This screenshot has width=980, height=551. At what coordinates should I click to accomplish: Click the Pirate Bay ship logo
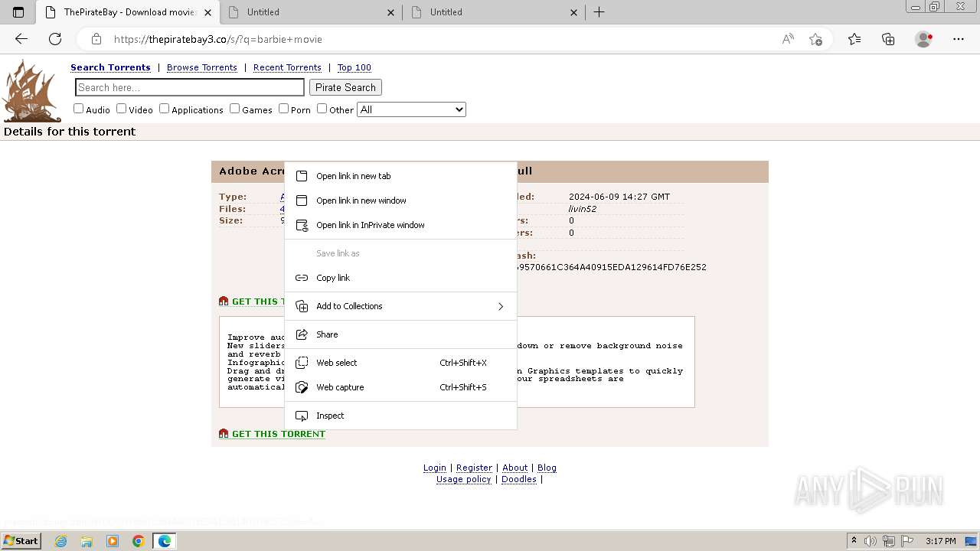click(32, 91)
